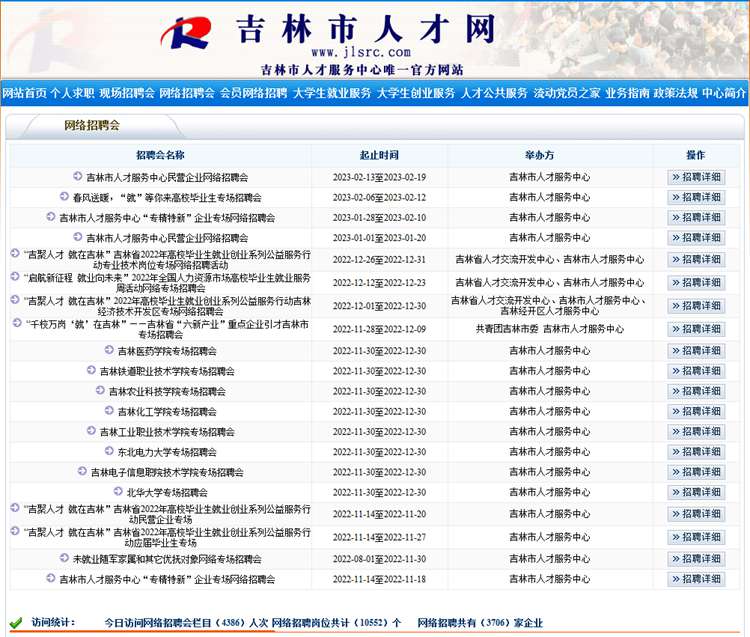Click the arrow icon beside 东北电力大学专场招聘会
This screenshot has height=637, width=750.
[109, 452]
